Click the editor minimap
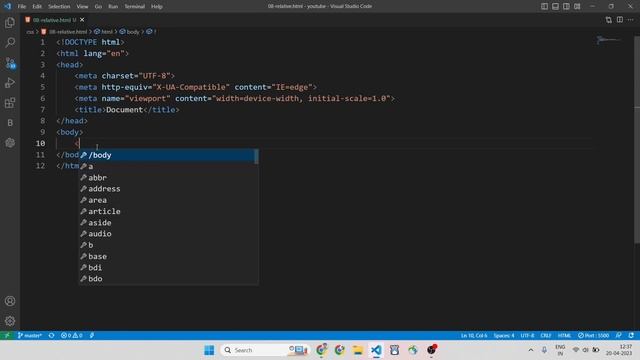The height and width of the screenshot is (360, 640). click(x=609, y=40)
